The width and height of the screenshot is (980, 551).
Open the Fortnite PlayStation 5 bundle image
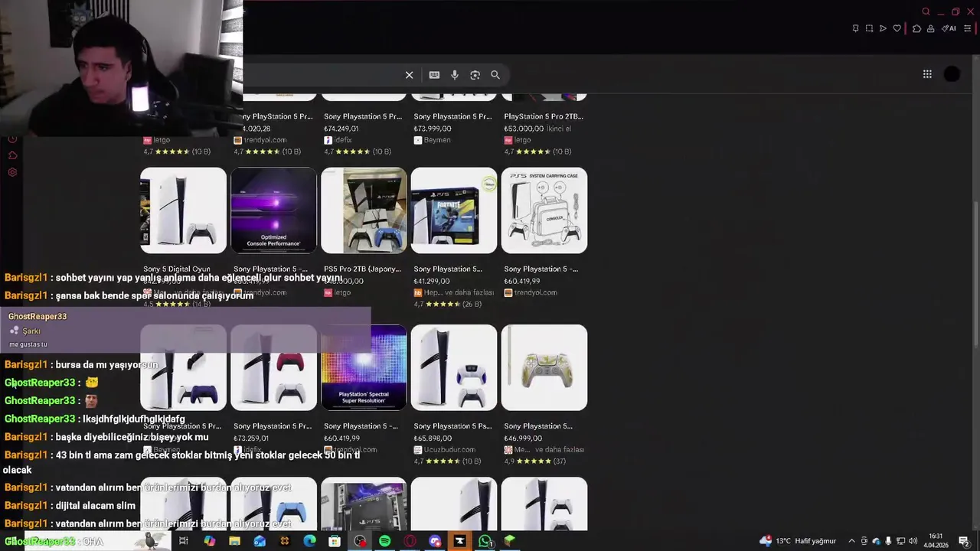(454, 210)
